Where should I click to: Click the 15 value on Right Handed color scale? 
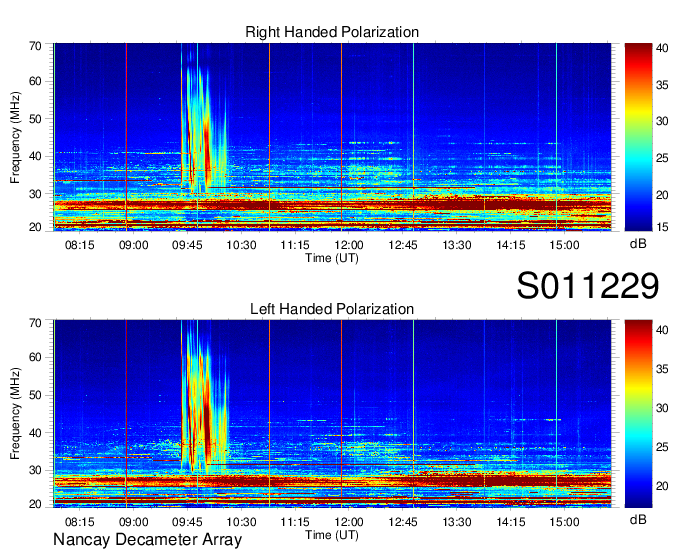coord(662,227)
